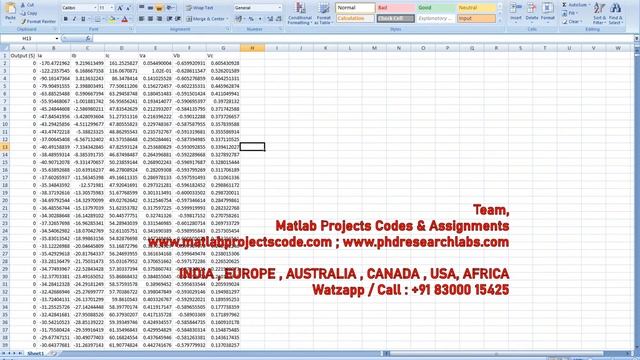The image size is (640, 360).
Task: Open the text orientation options
Action: [x=171, y=8]
